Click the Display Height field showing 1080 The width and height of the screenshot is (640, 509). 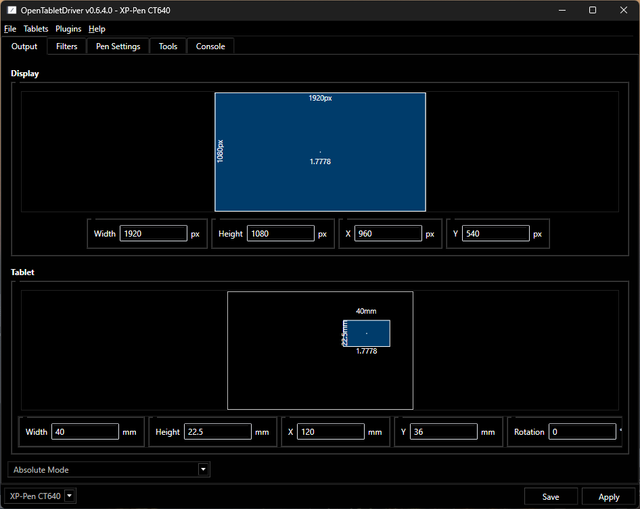pyautogui.click(x=281, y=233)
